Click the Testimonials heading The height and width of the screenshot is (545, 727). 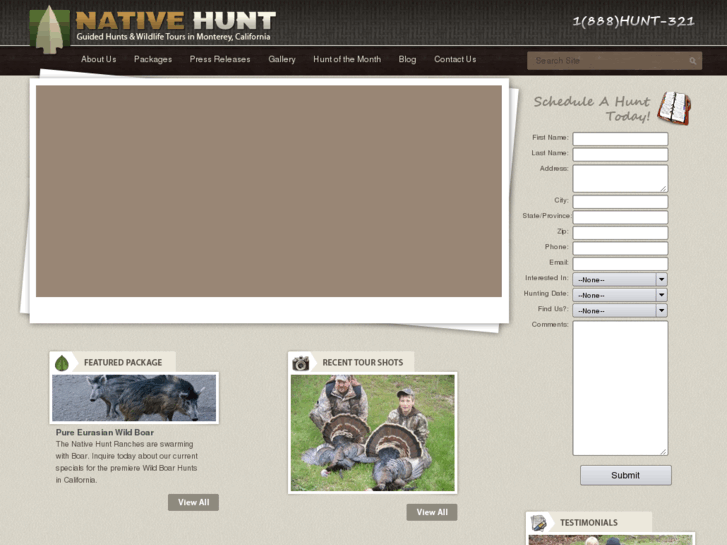589,523
